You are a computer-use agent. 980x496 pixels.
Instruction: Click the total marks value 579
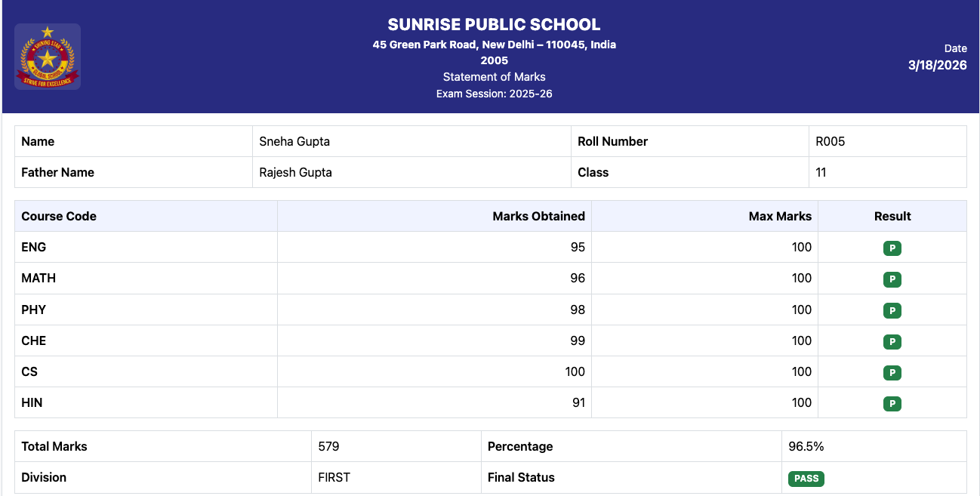328,446
